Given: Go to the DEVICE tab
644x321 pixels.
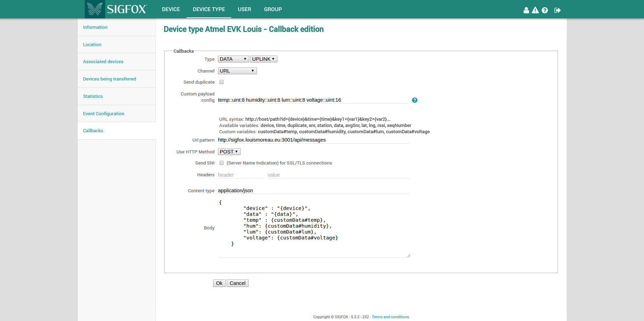Looking at the screenshot, I should (171, 9).
